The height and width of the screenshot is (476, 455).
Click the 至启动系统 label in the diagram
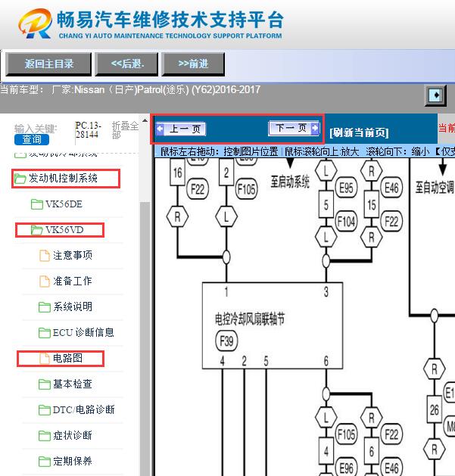[290, 182]
